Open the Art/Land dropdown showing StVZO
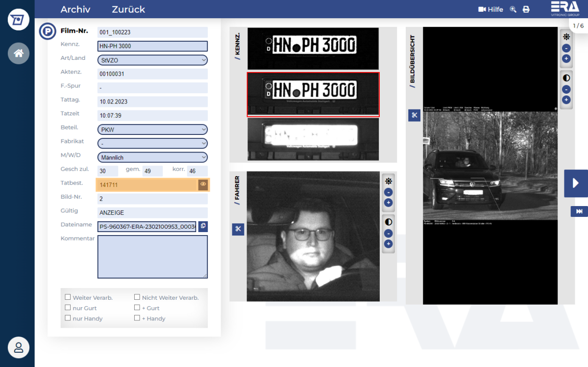588x367 pixels. (152, 60)
